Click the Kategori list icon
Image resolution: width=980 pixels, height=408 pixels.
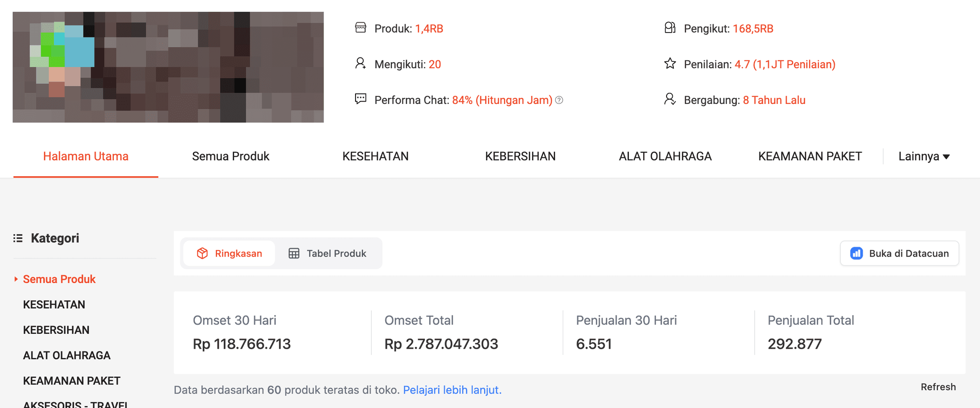pyautogui.click(x=18, y=238)
